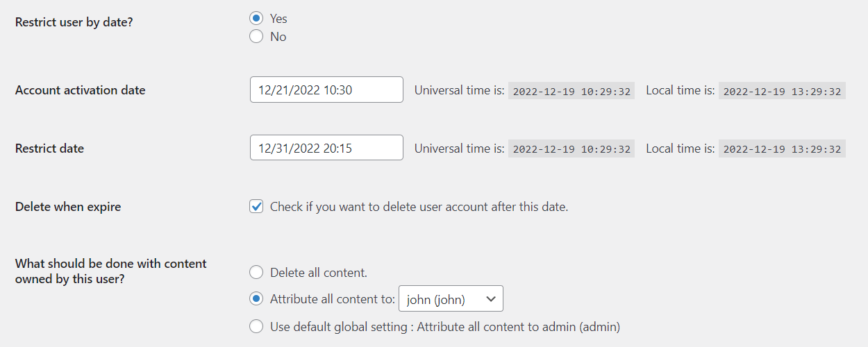Focus the Restrict date input showing 12/31/2022
Image resolution: width=868 pixels, height=347 pixels.
click(x=326, y=148)
